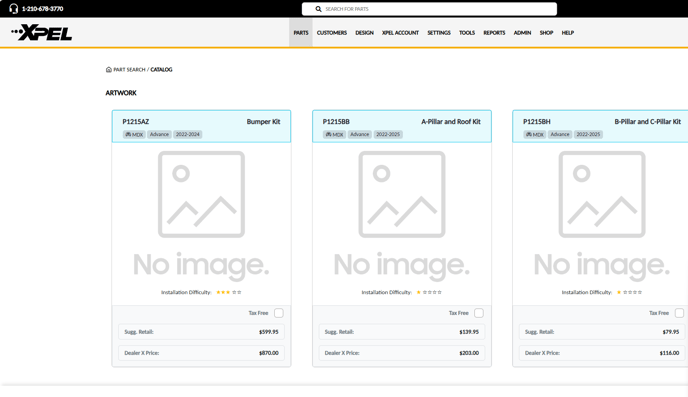Image resolution: width=688 pixels, height=397 pixels.
Task: Open the Shop menu
Action: 546,32
